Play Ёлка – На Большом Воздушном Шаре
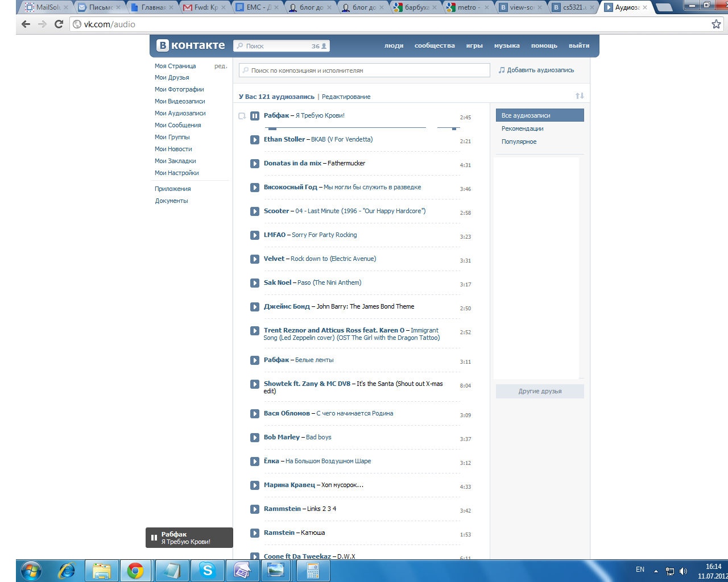 click(255, 462)
